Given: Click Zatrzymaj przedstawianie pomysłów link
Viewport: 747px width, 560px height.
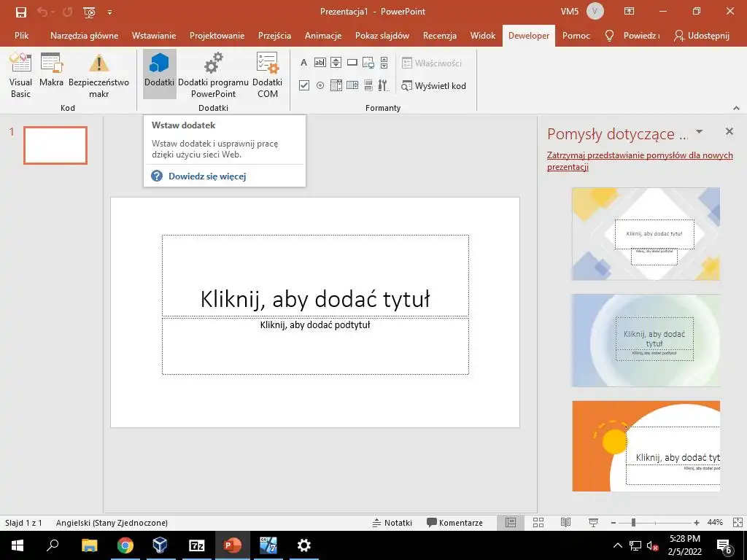Looking at the screenshot, I should [x=640, y=161].
